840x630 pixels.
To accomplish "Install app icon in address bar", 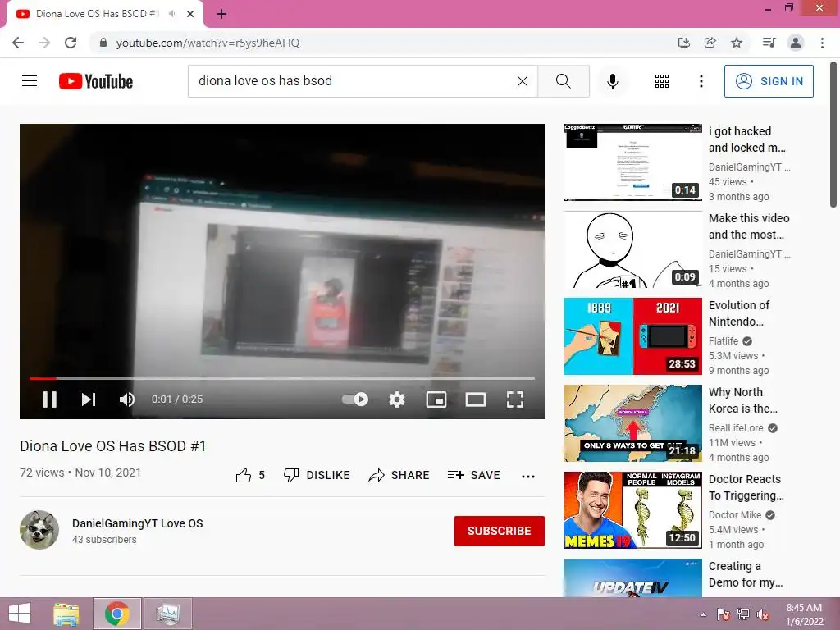I will click(684, 43).
